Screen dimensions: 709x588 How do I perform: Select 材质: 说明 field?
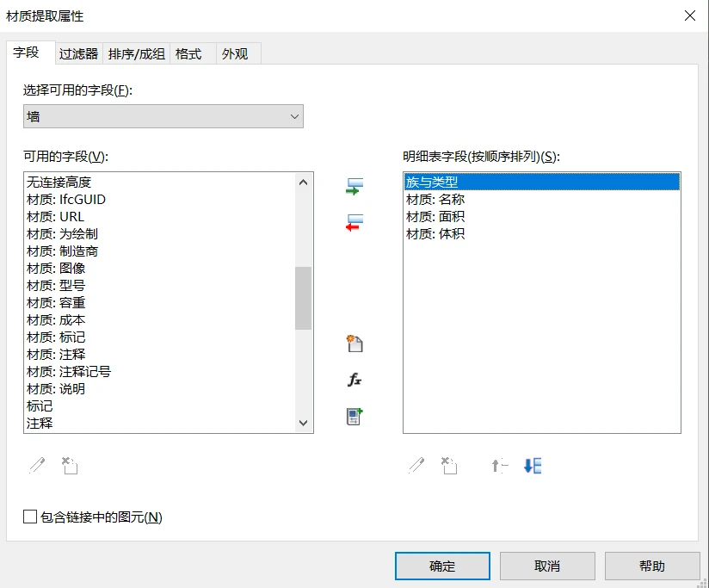click(x=160, y=388)
